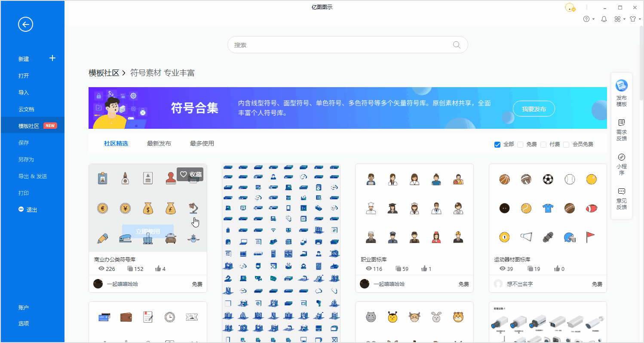
Task: Open notifications via the bell icon
Action: [x=604, y=19]
